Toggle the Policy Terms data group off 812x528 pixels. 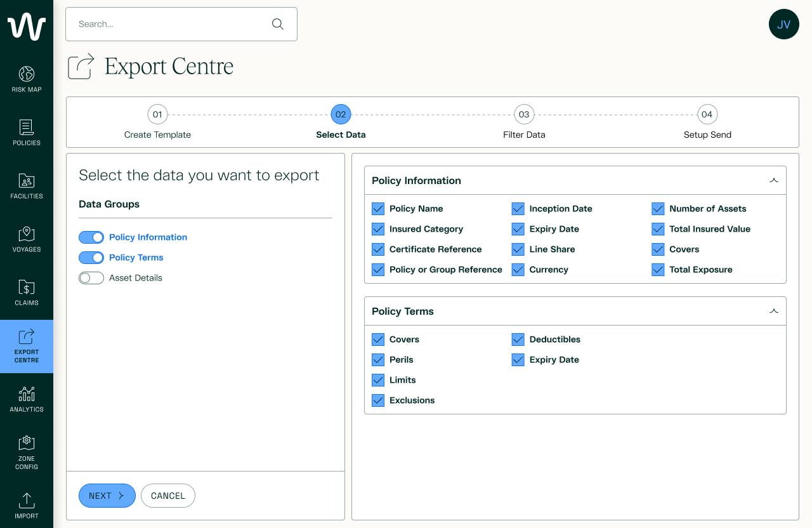click(91, 258)
